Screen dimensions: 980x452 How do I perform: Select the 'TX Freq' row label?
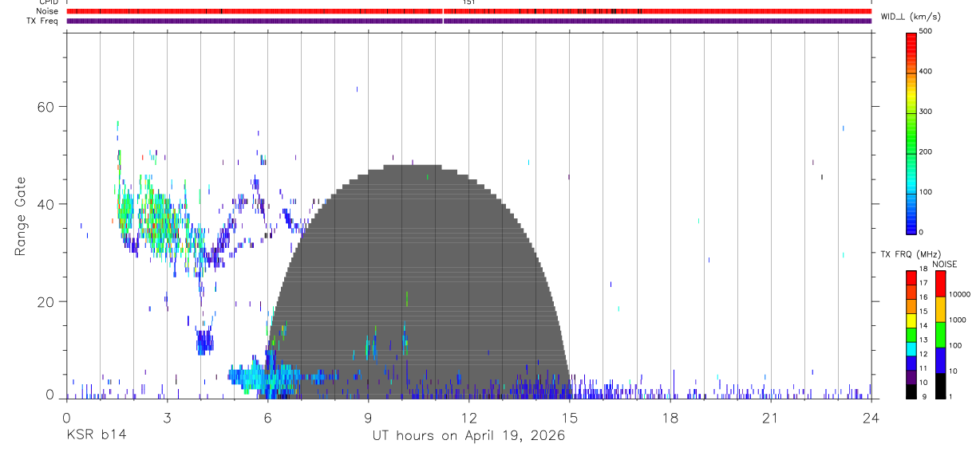(x=43, y=21)
